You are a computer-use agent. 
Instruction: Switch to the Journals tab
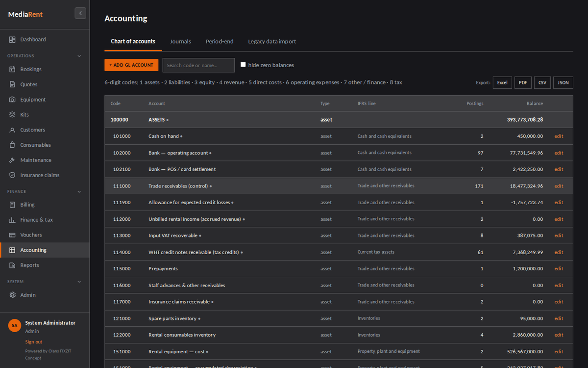[180, 42]
